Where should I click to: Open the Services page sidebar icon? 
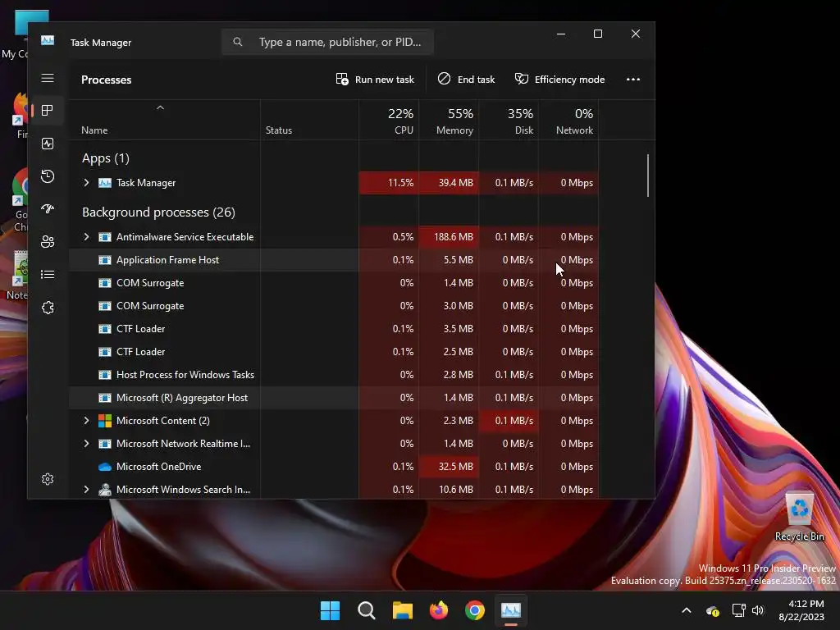tap(48, 308)
